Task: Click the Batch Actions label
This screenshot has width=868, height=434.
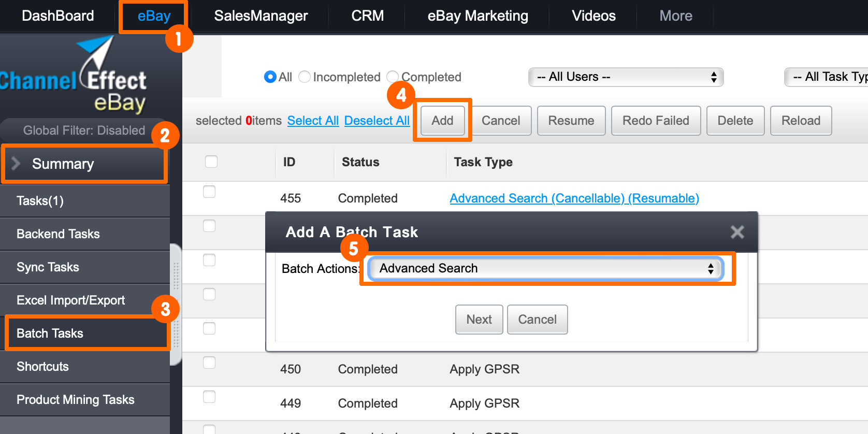Action: pyautogui.click(x=321, y=269)
